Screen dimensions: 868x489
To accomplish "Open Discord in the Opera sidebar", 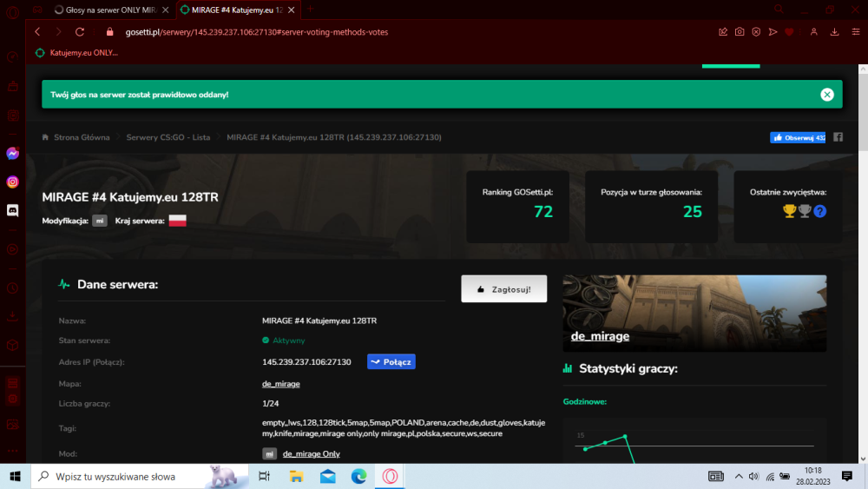I will click(x=13, y=210).
